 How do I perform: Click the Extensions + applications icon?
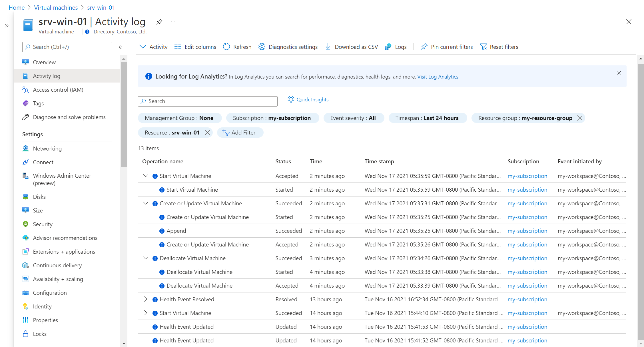[25, 252]
